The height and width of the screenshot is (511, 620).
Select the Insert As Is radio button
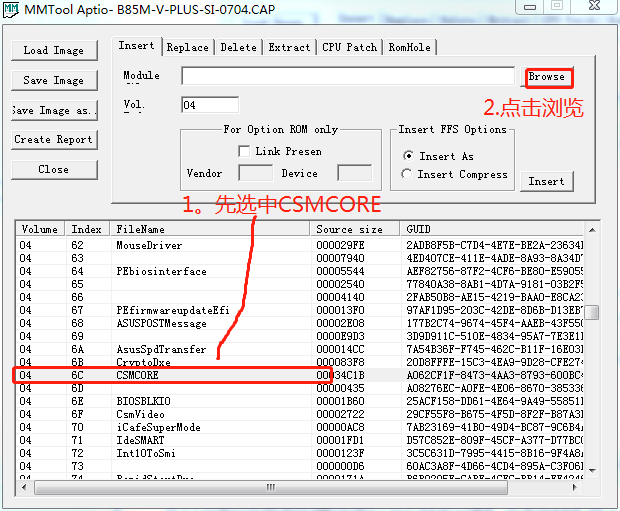pos(408,156)
